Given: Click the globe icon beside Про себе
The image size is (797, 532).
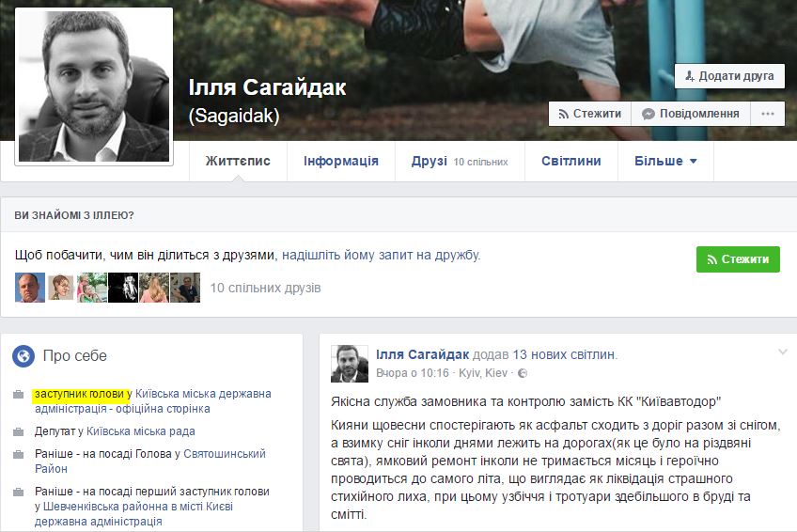Looking at the screenshot, I should (23, 356).
